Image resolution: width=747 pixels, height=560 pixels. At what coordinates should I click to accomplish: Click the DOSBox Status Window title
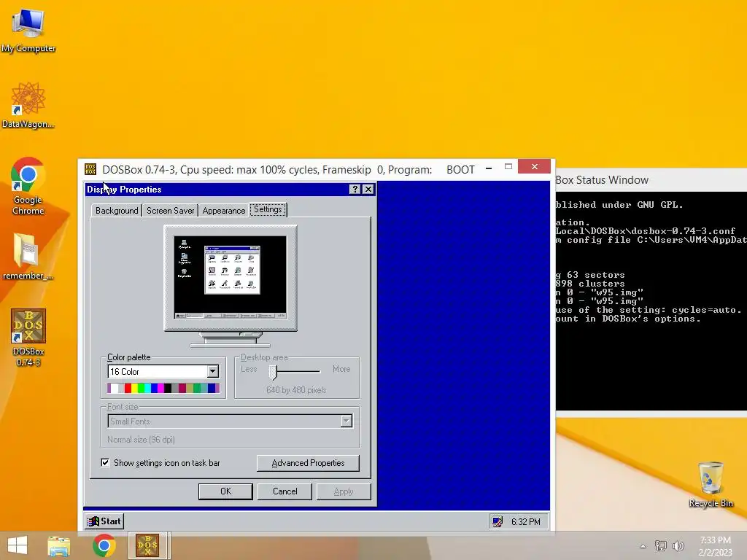pyautogui.click(x=602, y=180)
